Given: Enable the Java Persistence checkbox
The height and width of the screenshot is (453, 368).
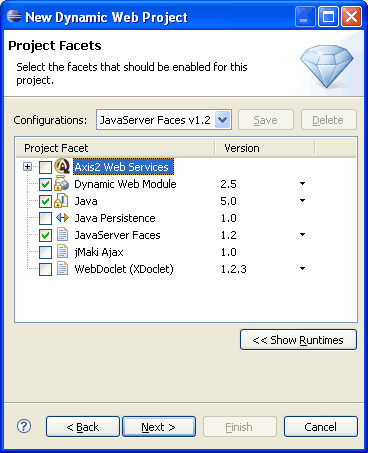Looking at the screenshot, I should (x=45, y=218).
